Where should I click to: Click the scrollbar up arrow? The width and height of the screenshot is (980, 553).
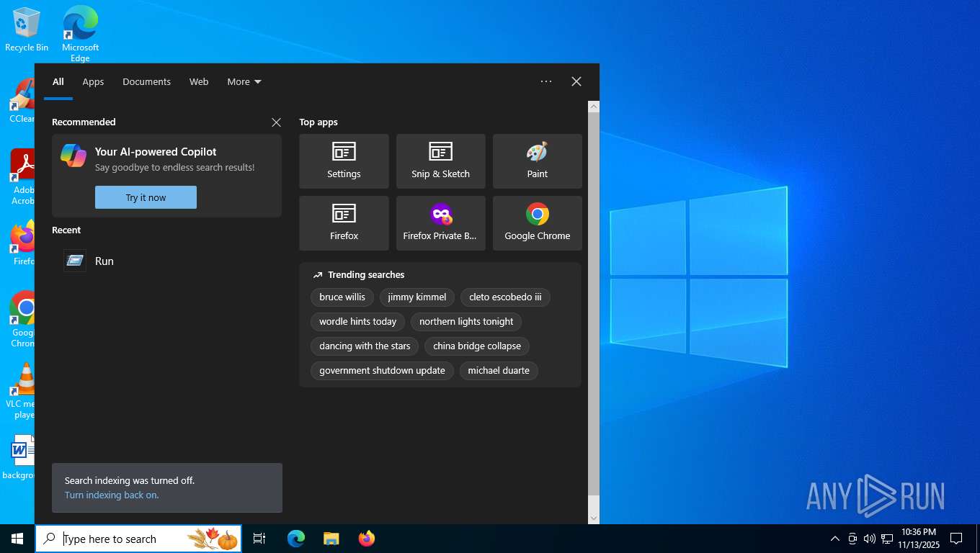tap(594, 107)
